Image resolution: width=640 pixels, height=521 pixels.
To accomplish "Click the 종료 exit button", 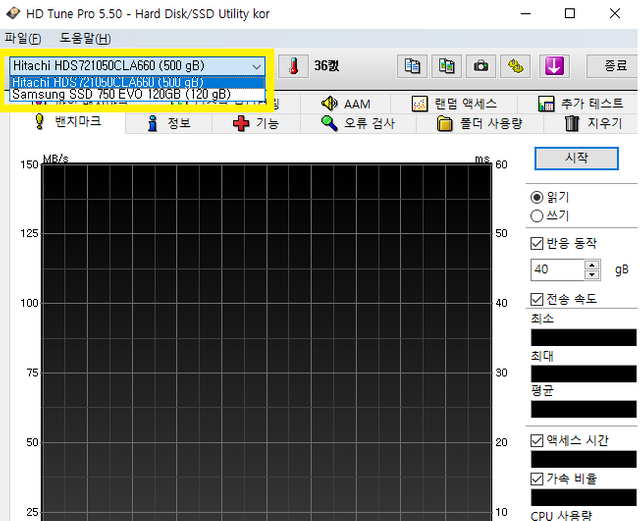I will [x=613, y=66].
